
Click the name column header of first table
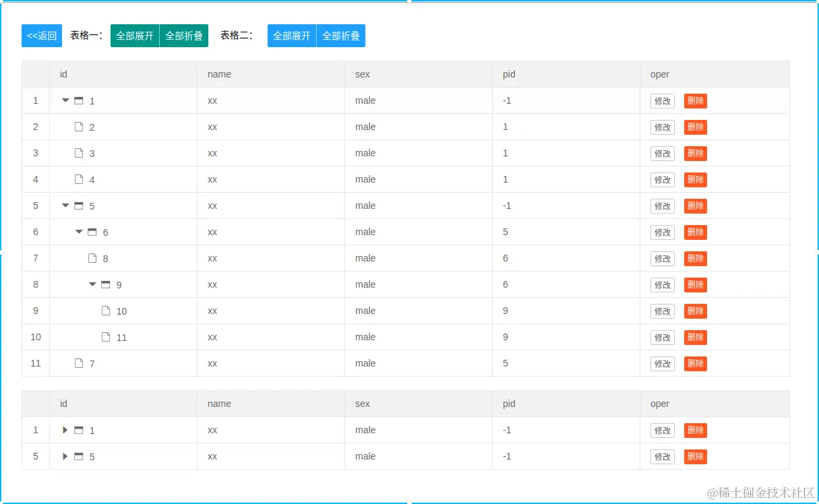[271, 74]
